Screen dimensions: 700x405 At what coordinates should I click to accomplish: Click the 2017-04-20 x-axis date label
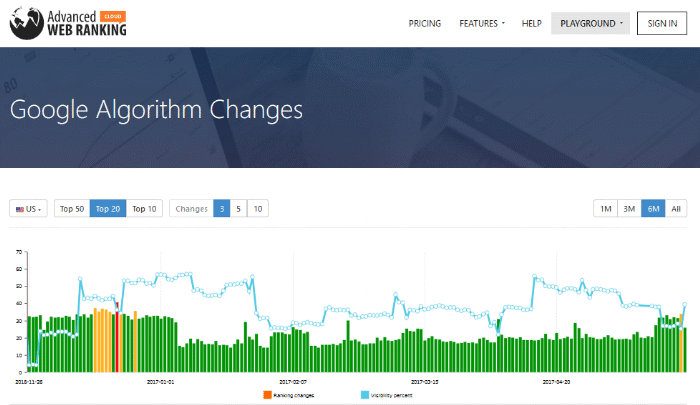point(556,382)
